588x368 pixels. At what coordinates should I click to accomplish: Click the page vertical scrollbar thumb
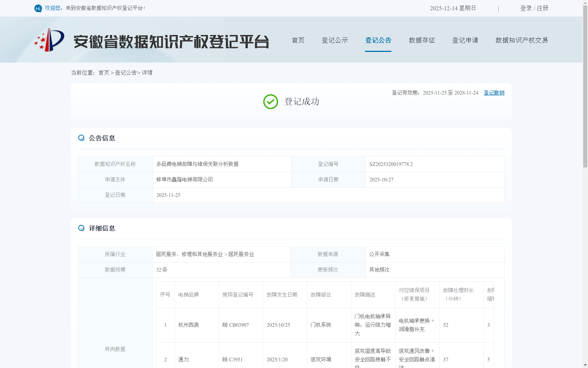coord(585,86)
